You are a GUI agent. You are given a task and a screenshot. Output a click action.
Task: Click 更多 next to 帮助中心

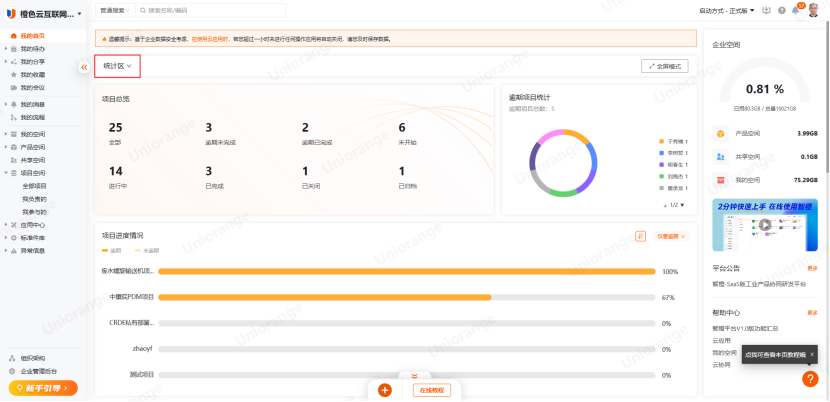click(812, 313)
